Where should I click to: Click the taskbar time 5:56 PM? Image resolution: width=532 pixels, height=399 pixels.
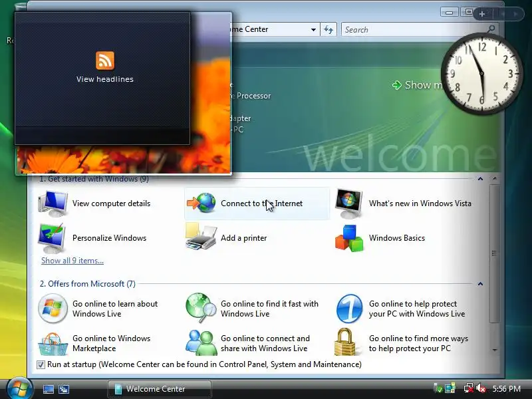[x=507, y=389]
